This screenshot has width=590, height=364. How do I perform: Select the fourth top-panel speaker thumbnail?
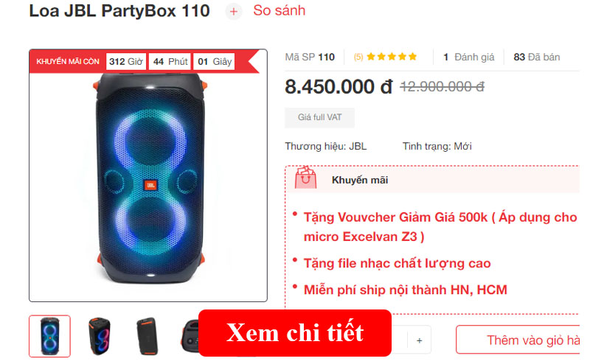[x=190, y=336]
